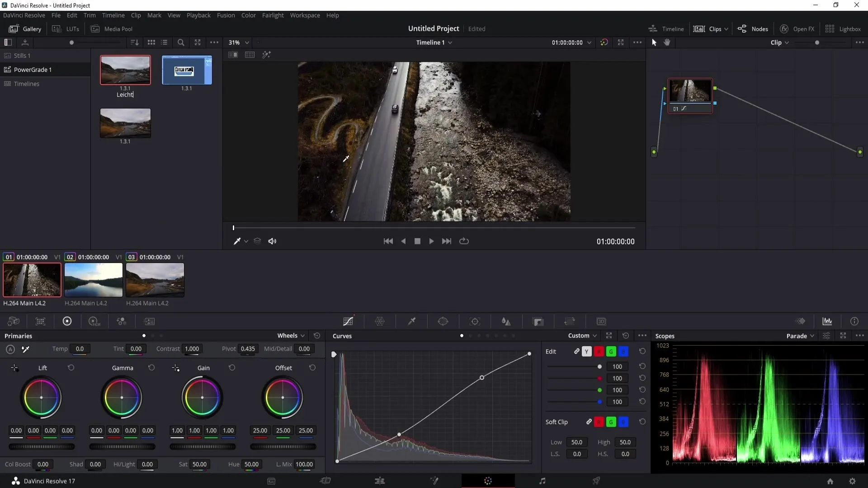Adjust the Gamma color wheel
Viewport: 868px width, 488px height.
(122, 398)
